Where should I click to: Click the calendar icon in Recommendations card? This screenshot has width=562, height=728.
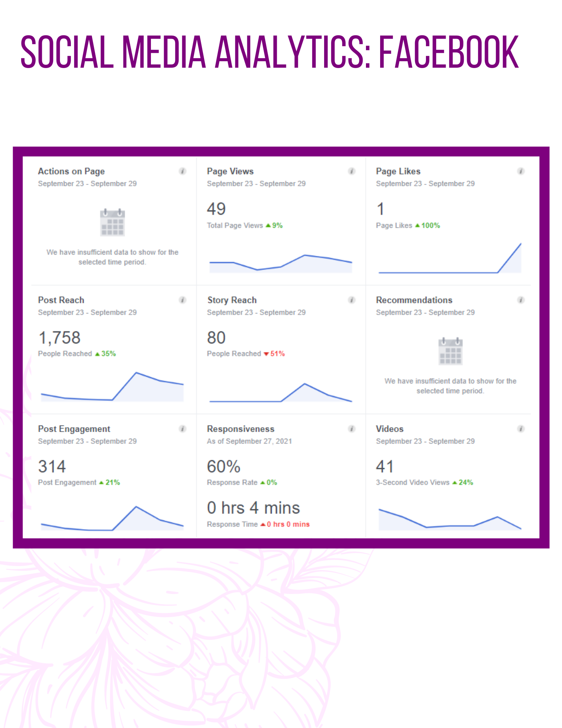click(x=450, y=351)
